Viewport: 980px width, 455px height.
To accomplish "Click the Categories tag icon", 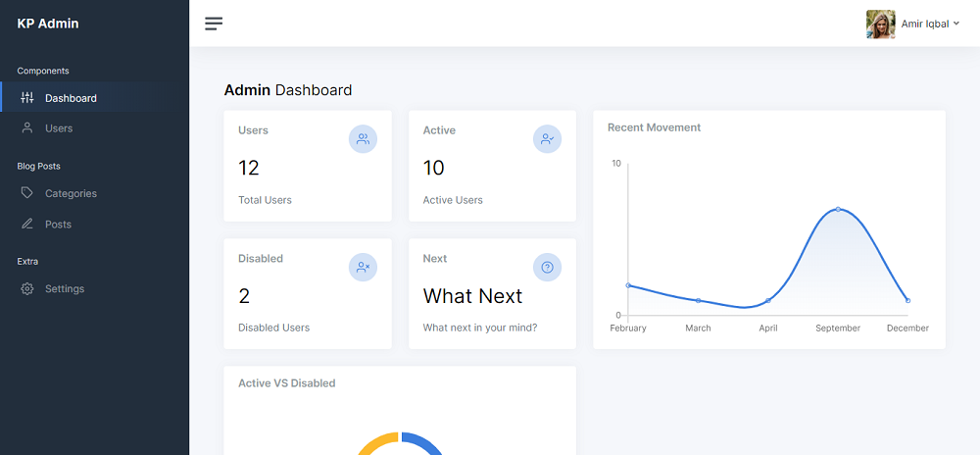I will click(26, 193).
